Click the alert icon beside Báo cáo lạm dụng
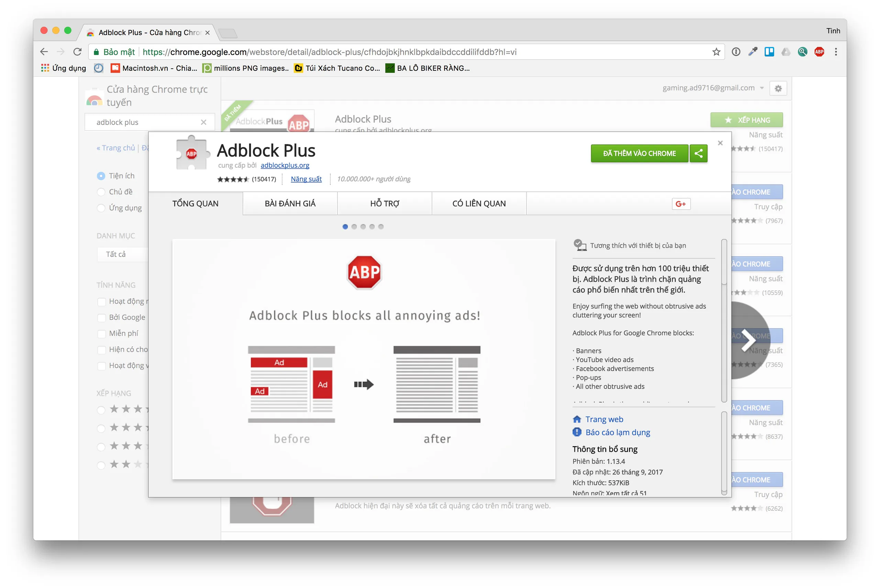 [x=577, y=432]
